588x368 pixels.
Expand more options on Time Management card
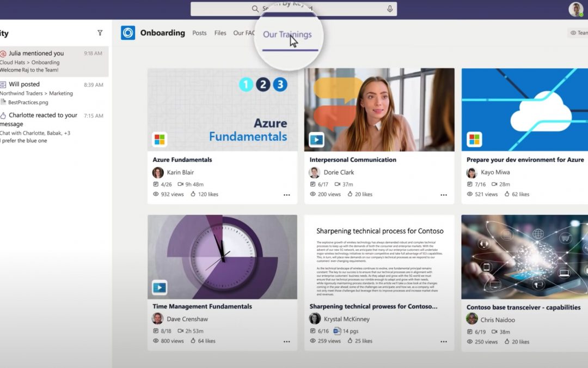point(286,342)
